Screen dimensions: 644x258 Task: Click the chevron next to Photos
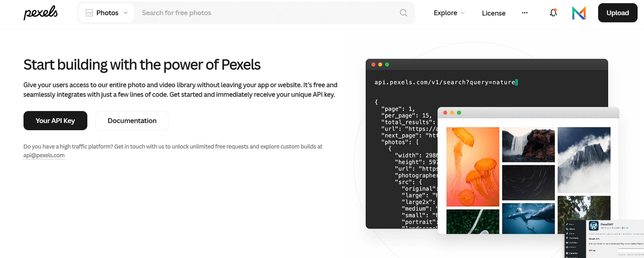click(126, 13)
